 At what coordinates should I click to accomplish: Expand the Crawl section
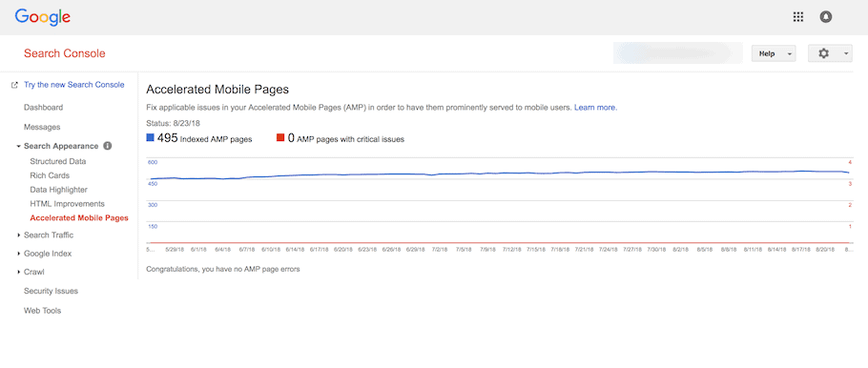(19, 273)
